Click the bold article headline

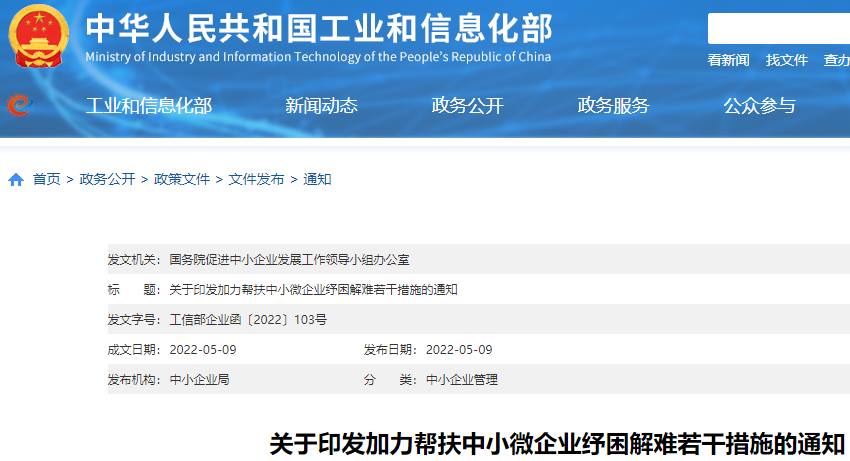557,444
